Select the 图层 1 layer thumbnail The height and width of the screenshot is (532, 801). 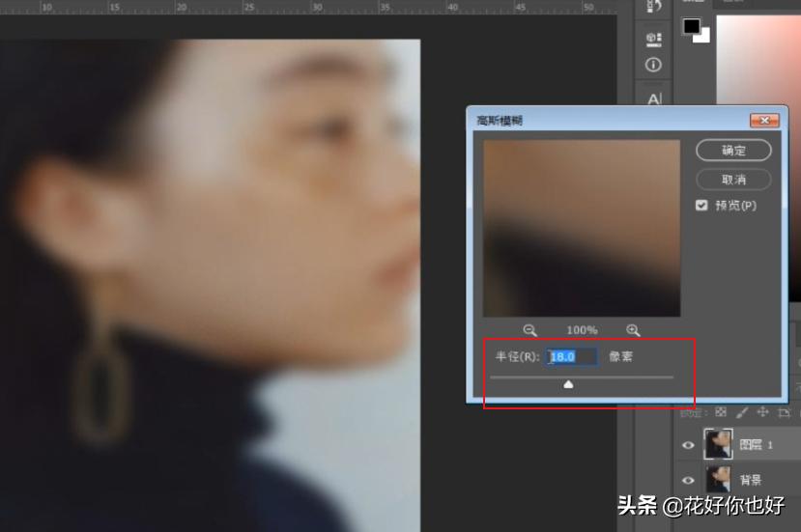[x=718, y=444]
